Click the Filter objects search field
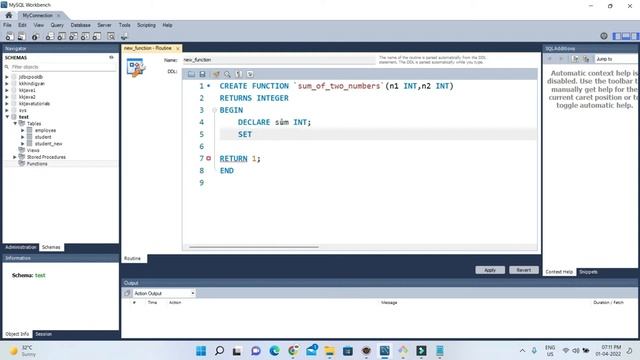 63,67
